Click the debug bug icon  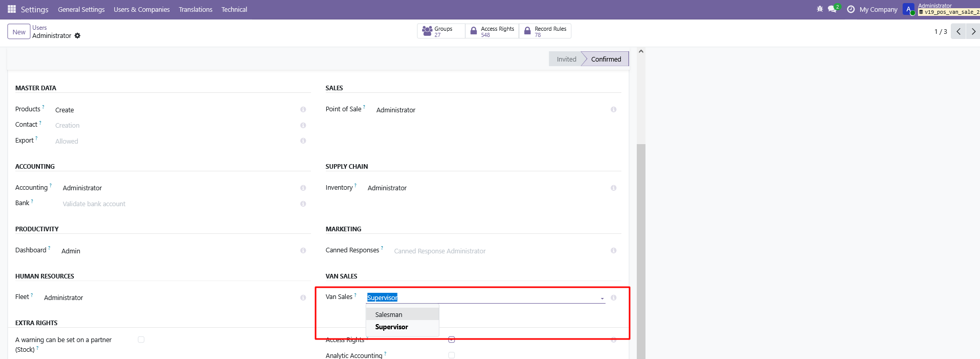click(820, 9)
